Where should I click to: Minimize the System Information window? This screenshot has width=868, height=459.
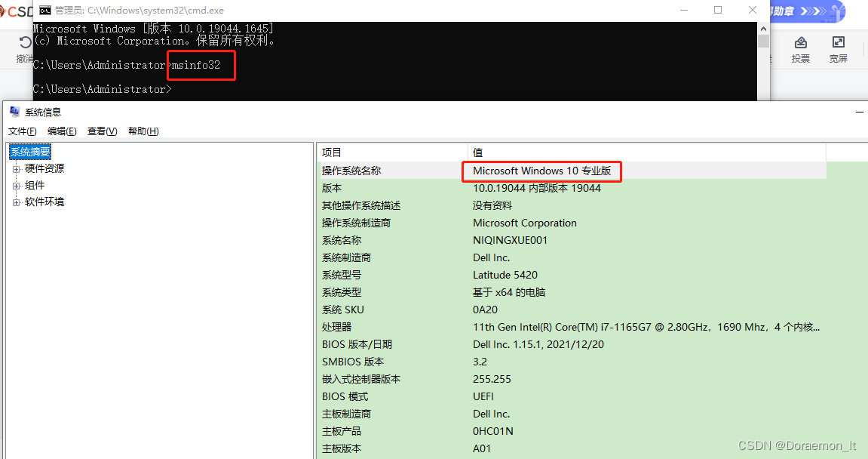pos(859,112)
